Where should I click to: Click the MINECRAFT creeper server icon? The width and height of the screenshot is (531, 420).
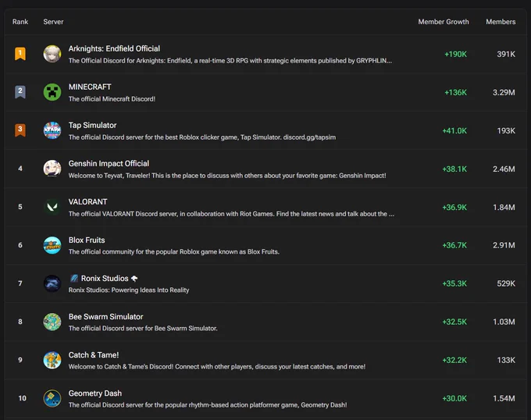(x=52, y=92)
